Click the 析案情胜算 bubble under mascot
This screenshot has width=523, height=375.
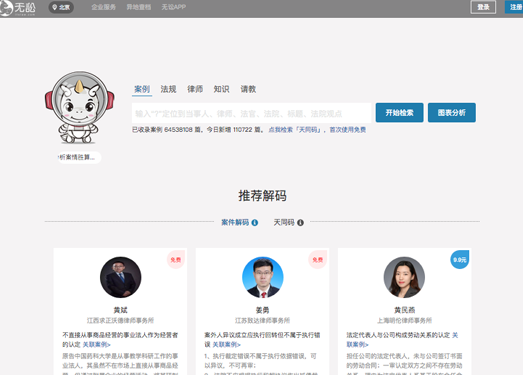(79, 157)
